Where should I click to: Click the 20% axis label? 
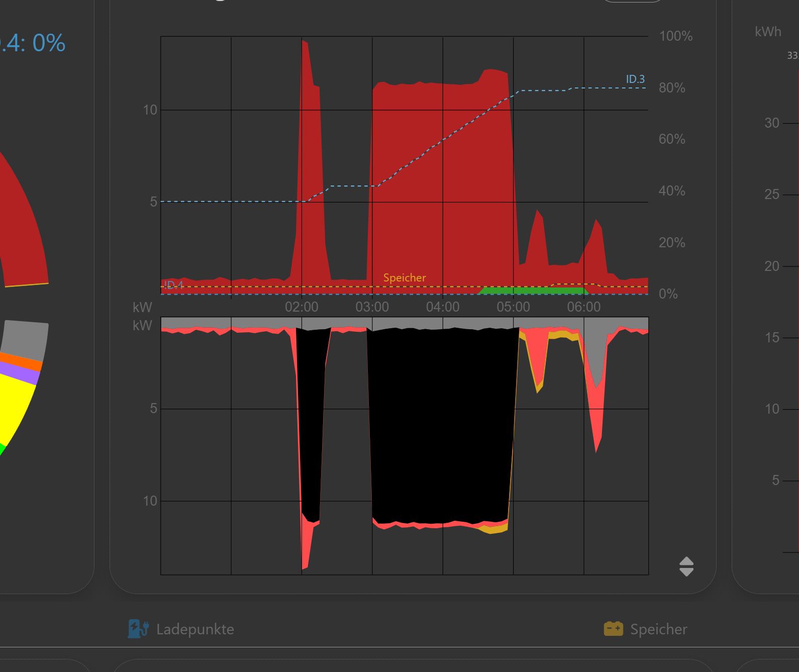coord(672,243)
